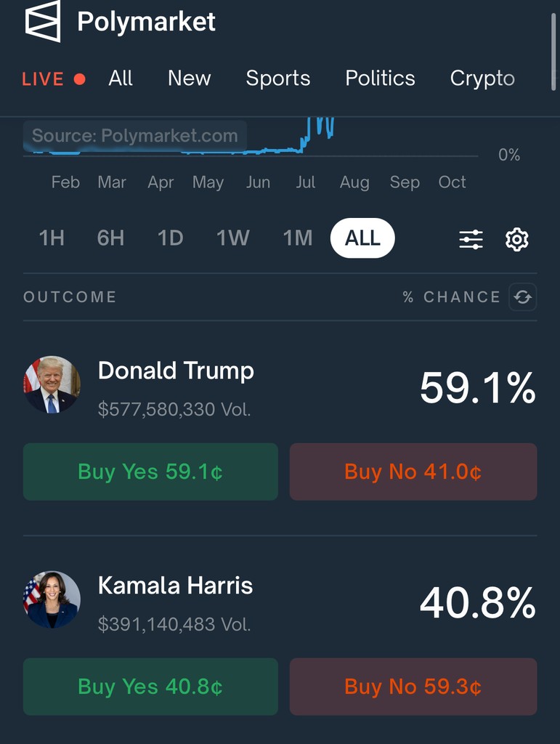Click Buy Yes 59.1¢ for Trump
The height and width of the screenshot is (744, 560).
tap(151, 472)
